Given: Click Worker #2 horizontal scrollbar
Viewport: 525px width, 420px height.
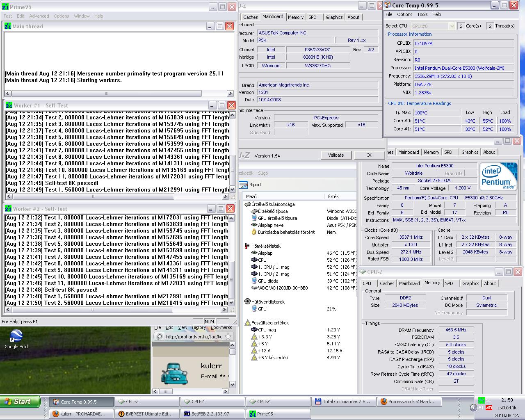Looking at the screenshot, I should click(116, 310).
